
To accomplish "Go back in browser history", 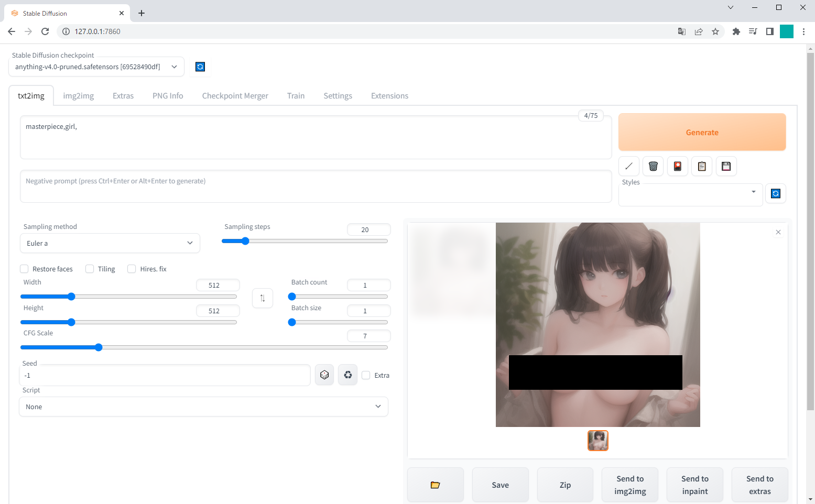I will click(12, 31).
